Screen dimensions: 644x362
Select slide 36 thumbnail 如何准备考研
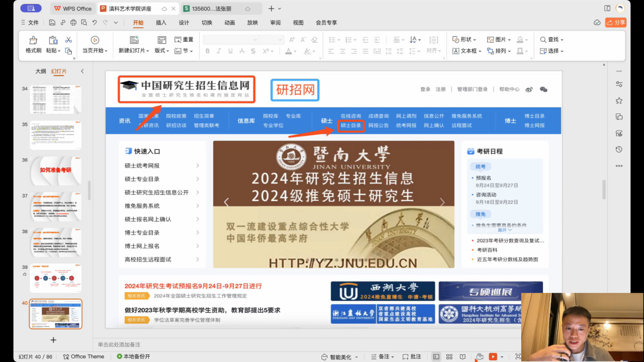[x=56, y=171]
